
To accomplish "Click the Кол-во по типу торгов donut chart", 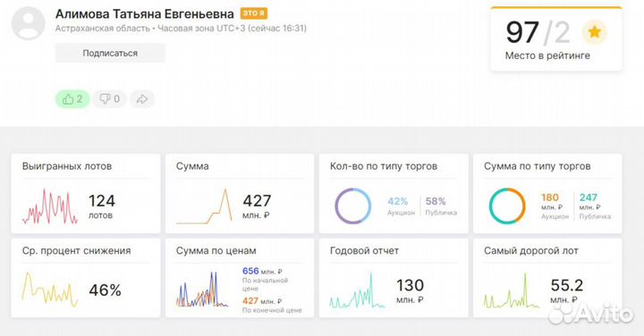I will 352,206.
